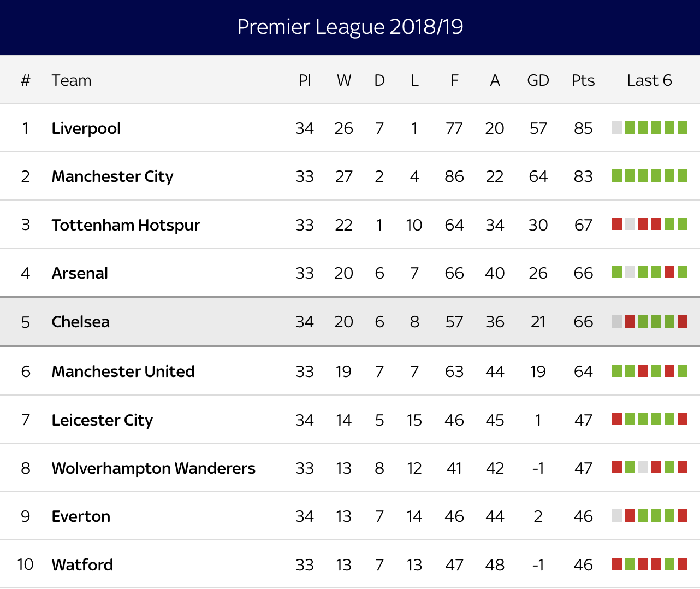The width and height of the screenshot is (700, 589).
Task: Click the Arsenal team name
Action: point(80,273)
